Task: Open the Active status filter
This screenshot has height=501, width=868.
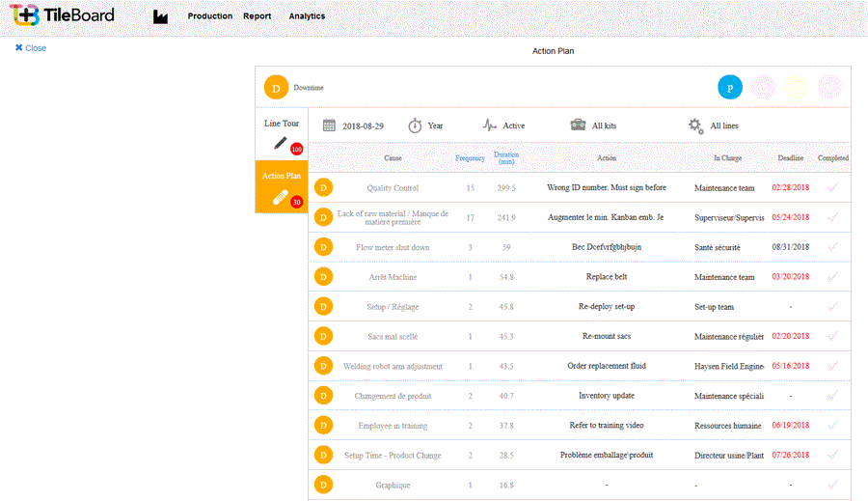Action: pyautogui.click(x=514, y=125)
